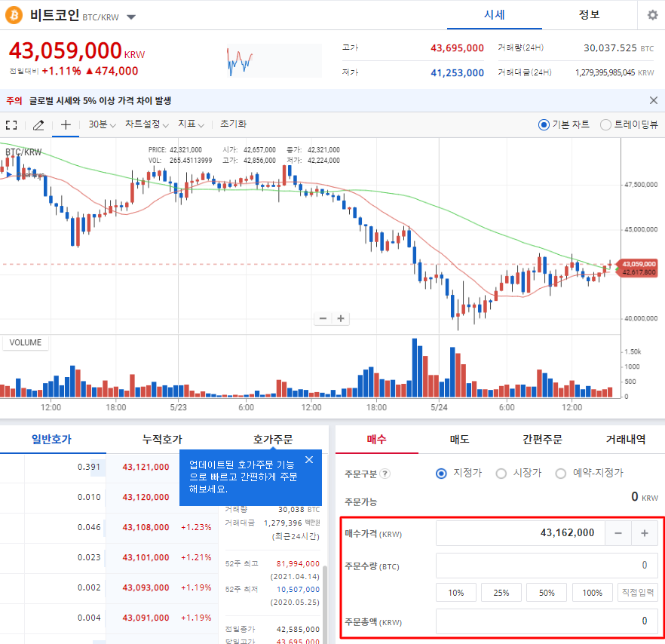Set order quantity to 10%

(x=456, y=593)
